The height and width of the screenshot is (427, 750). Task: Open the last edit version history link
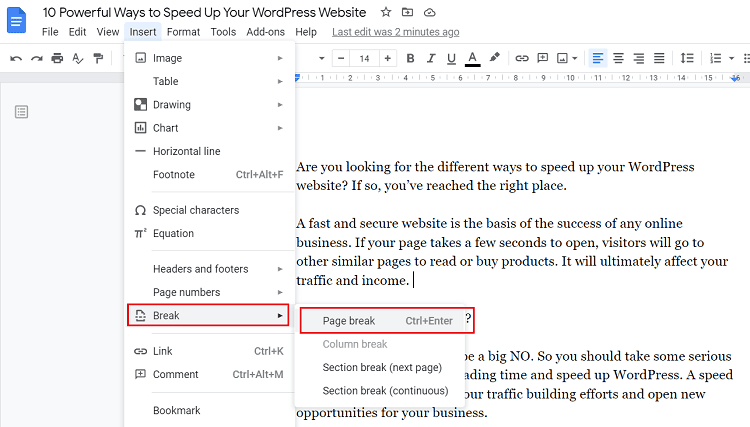tap(396, 32)
